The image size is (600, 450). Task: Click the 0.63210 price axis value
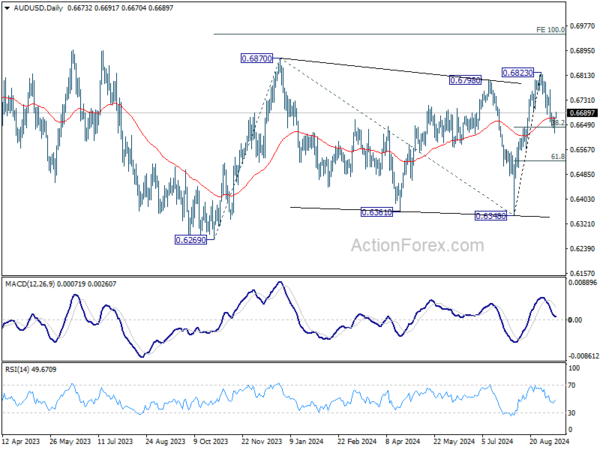click(582, 224)
